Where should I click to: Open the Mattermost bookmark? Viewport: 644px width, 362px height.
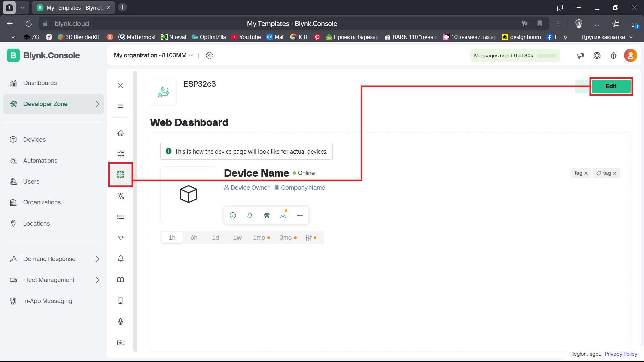coord(137,37)
